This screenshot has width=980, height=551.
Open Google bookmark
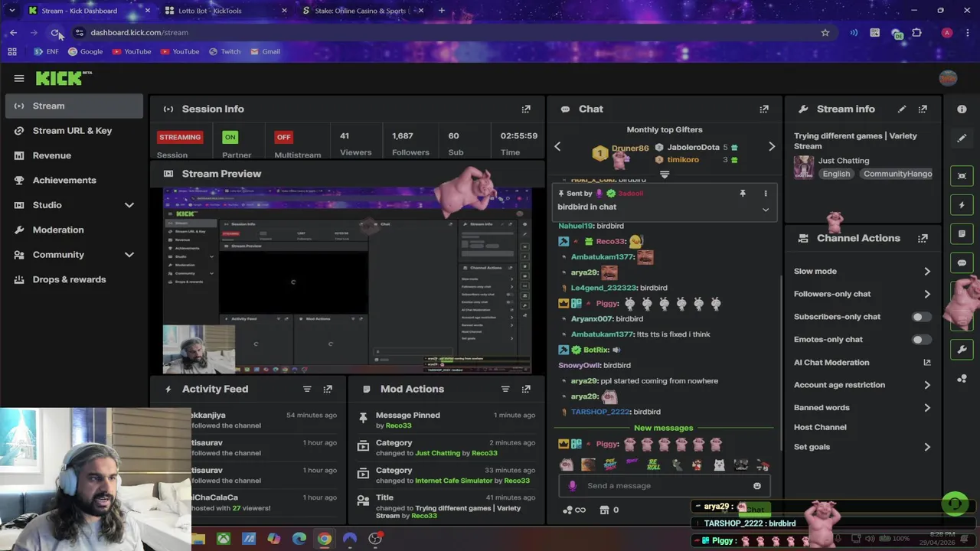85,51
